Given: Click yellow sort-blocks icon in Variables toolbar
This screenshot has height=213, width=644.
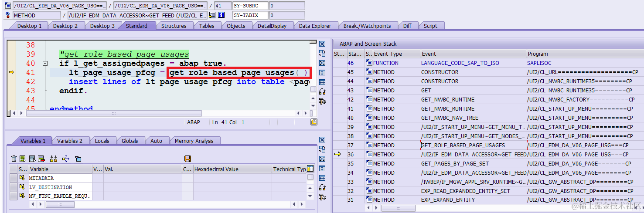Looking at the screenshot, I should [x=54, y=159].
